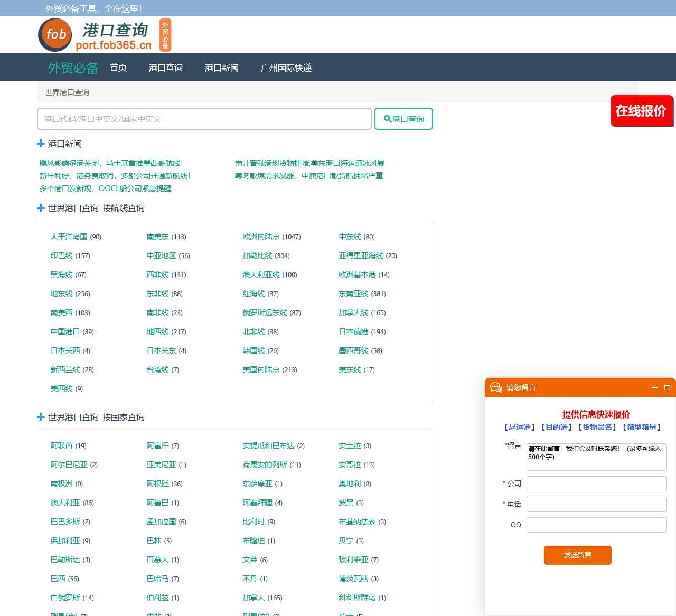Select the 澳大利亚 country link
Screen dimensions: 676x616
point(65,503)
